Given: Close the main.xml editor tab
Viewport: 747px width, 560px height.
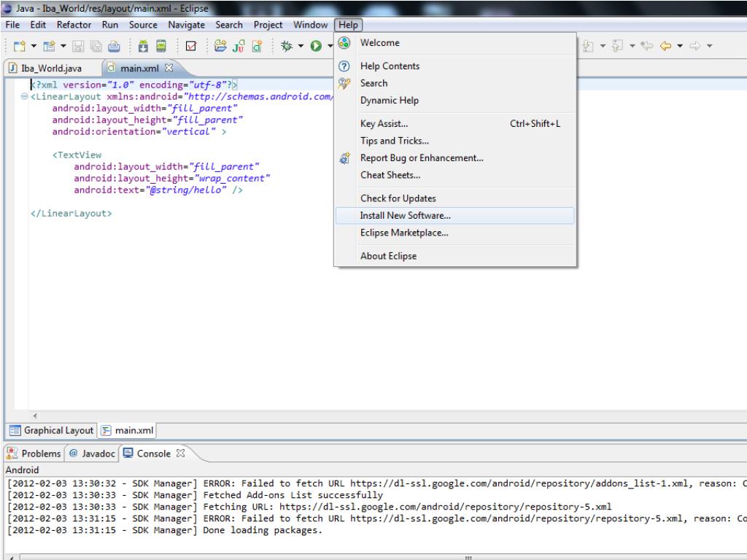Looking at the screenshot, I should [169, 68].
